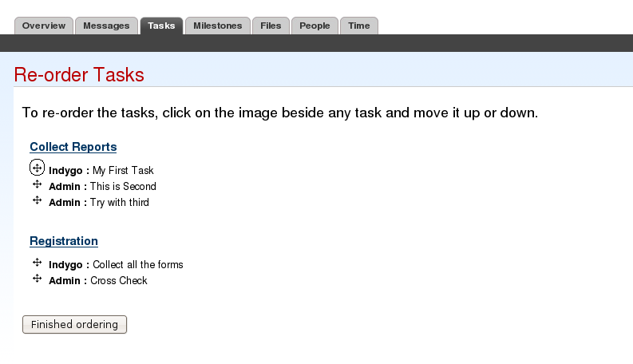Open the Files tab
This screenshot has width=633, height=364.
tap(271, 26)
